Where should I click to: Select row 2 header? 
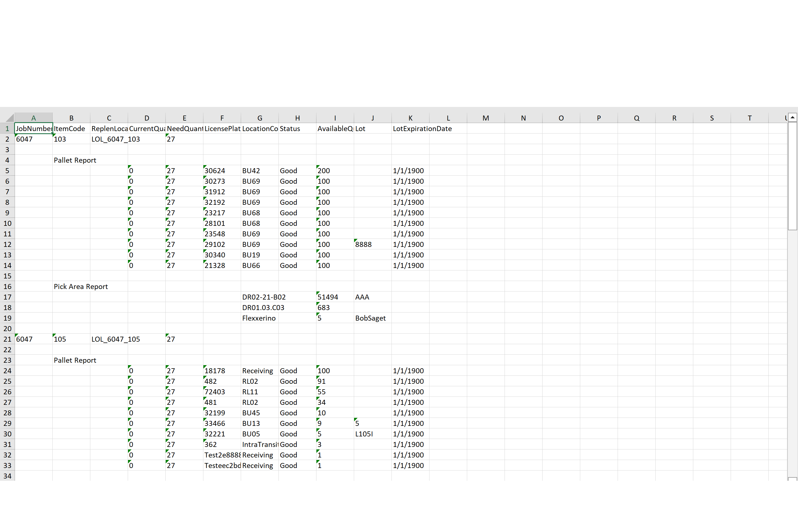pyautogui.click(x=7, y=139)
